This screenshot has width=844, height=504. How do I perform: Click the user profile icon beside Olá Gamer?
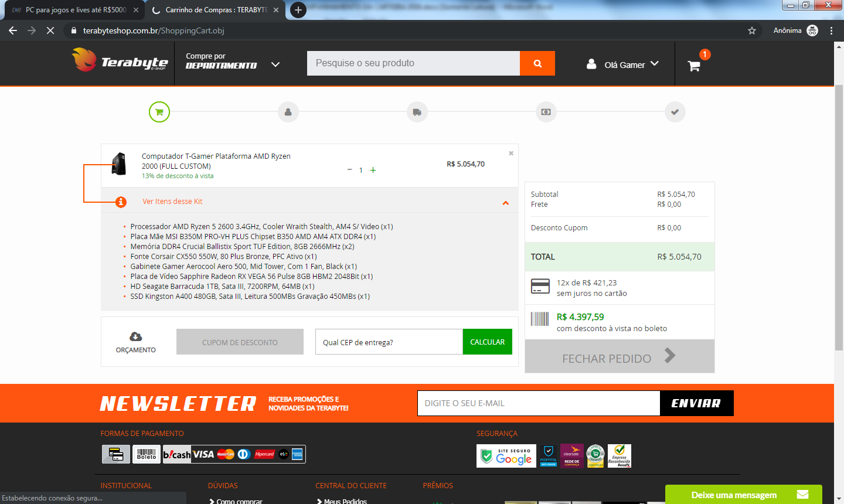click(x=591, y=64)
